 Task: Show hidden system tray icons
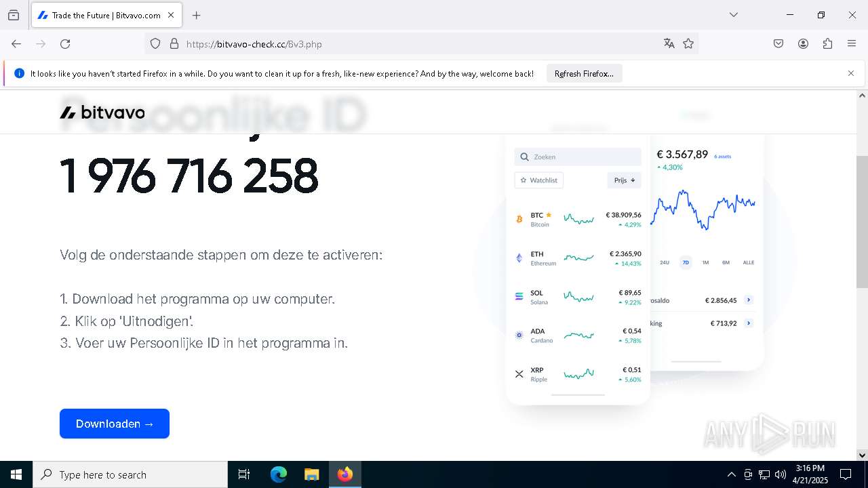(731, 474)
